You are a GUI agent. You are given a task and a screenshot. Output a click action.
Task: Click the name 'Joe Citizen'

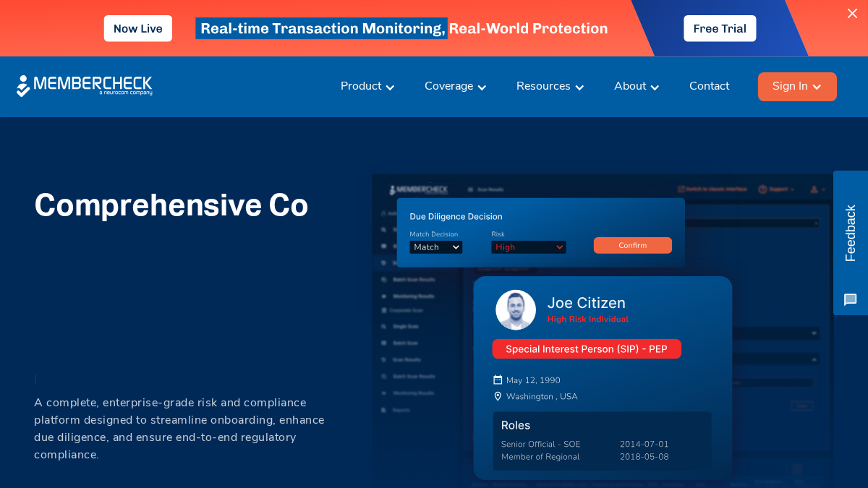click(x=586, y=303)
